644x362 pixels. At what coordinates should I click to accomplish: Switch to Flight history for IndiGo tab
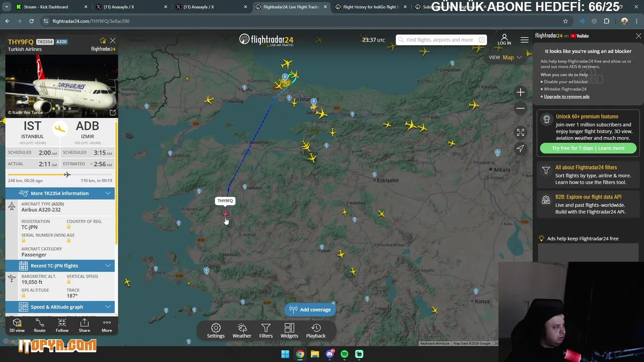370,7
